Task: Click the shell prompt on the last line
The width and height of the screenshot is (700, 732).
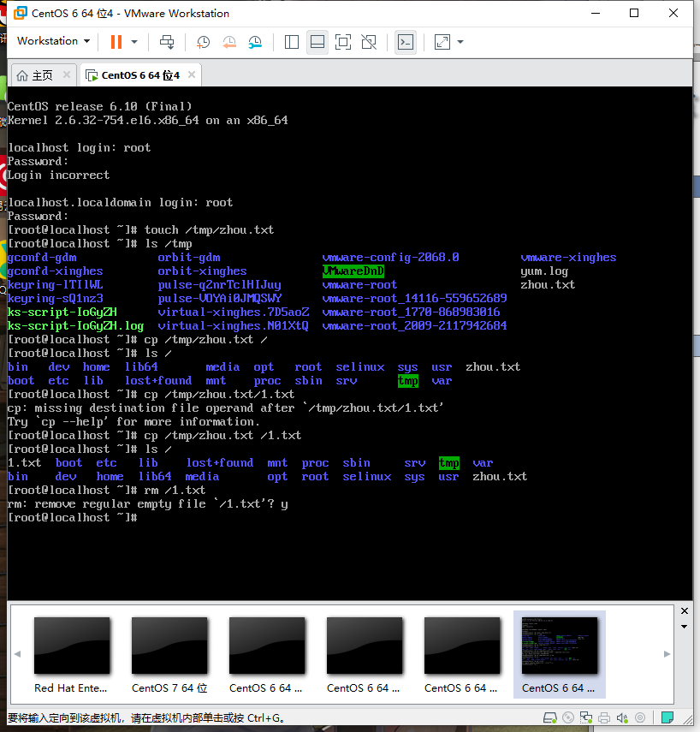Action: coord(73,517)
